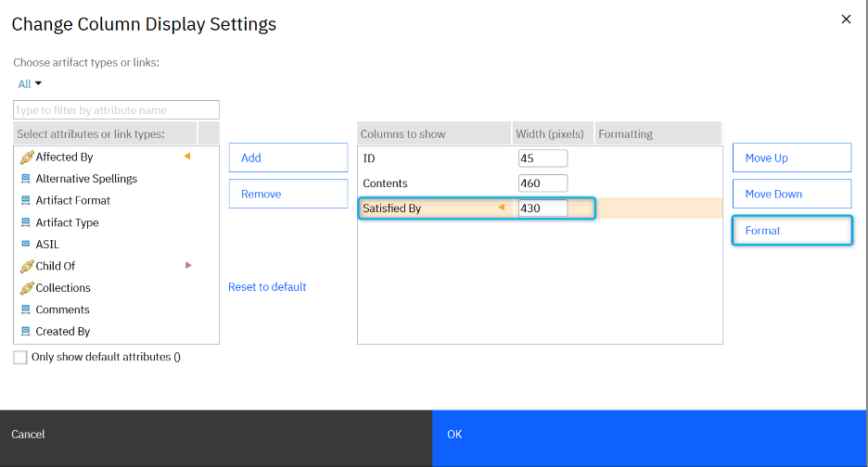Click the Affected By link icon

click(27, 158)
